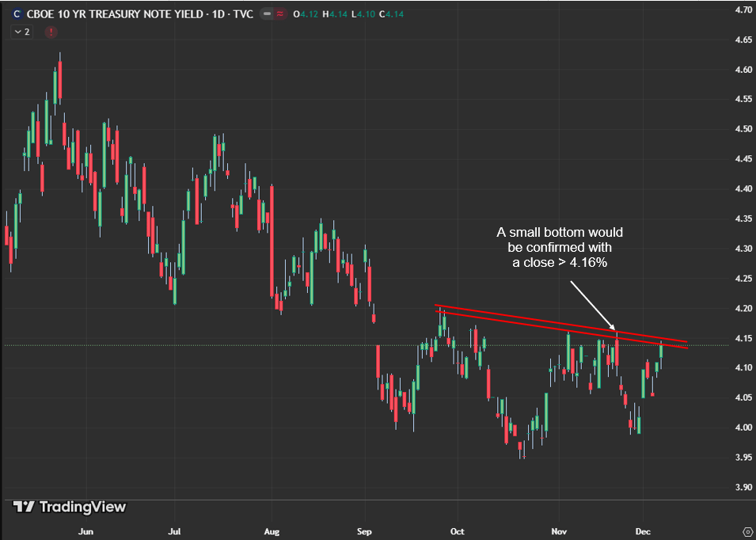Click the Sep label on time axis
Screen dimensions: 756x540
pyautogui.click(x=364, y=532)
